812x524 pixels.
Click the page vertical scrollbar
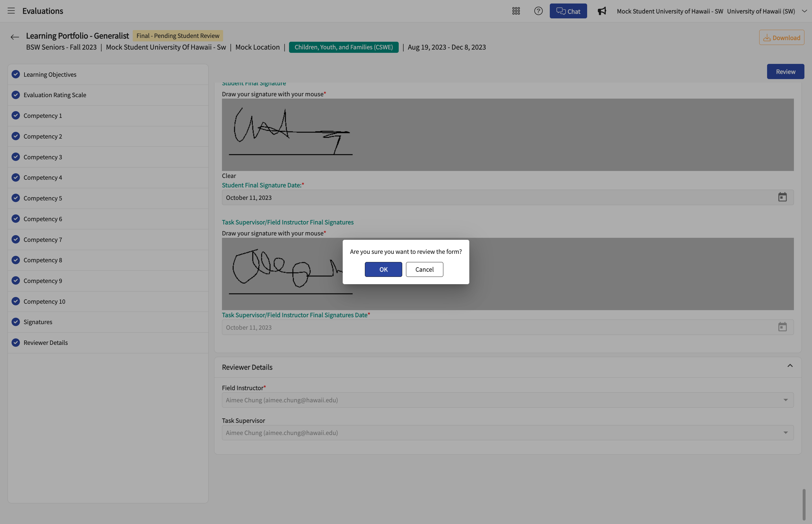[x=804, y=504]
